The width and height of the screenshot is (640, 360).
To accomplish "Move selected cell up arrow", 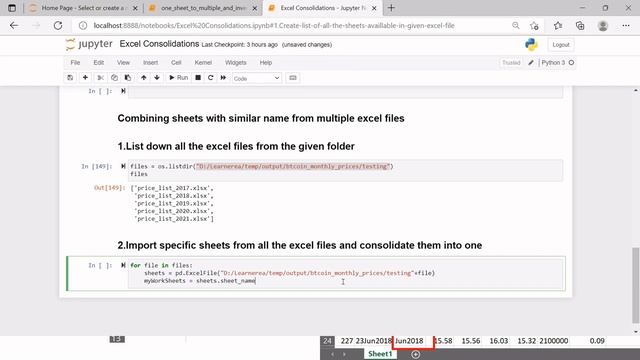I will (144, 78).
